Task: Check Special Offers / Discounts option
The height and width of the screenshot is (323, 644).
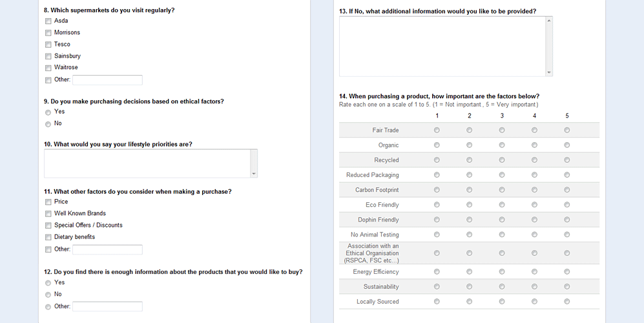Action: pos(48,225)
